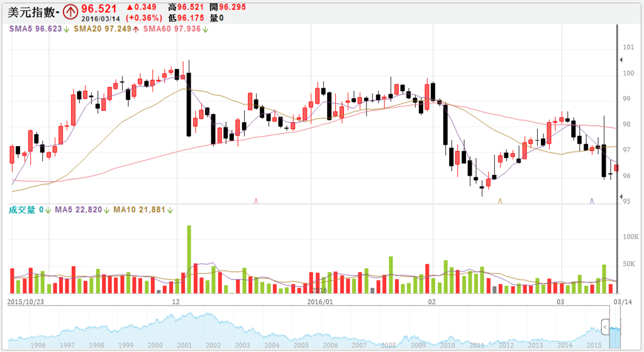Viewport: 644px width, 352px height.
Task: Click the date 2016/03/14 in header
Action: 101,19
